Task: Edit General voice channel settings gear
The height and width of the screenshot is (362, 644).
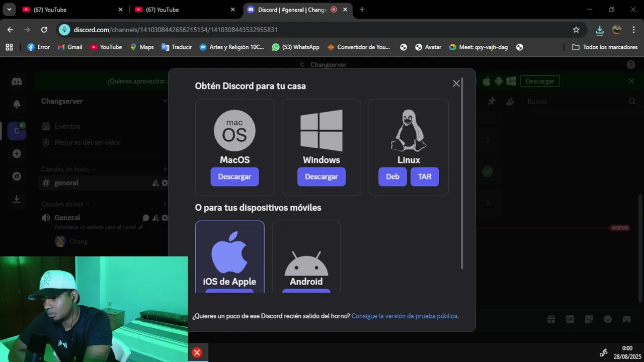Action: click(165, 218)
